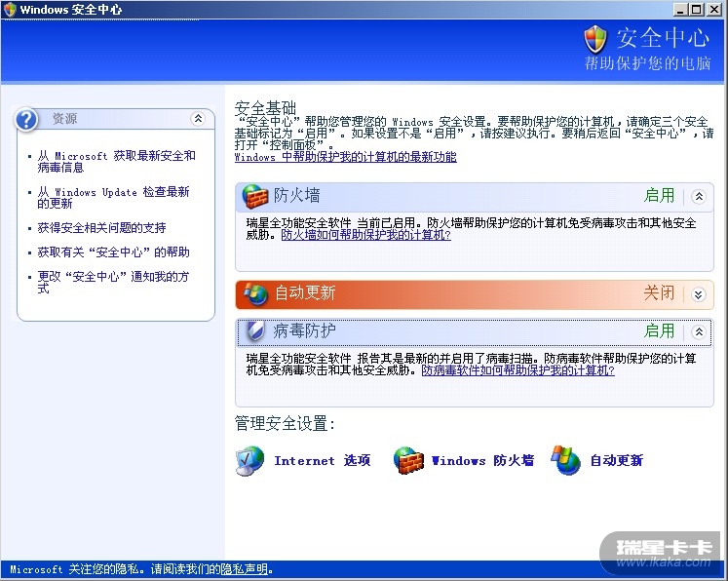Click the 自动更新 orange header title
The width and height of the screenshot is (728, 581).
[x=305, y=293]
